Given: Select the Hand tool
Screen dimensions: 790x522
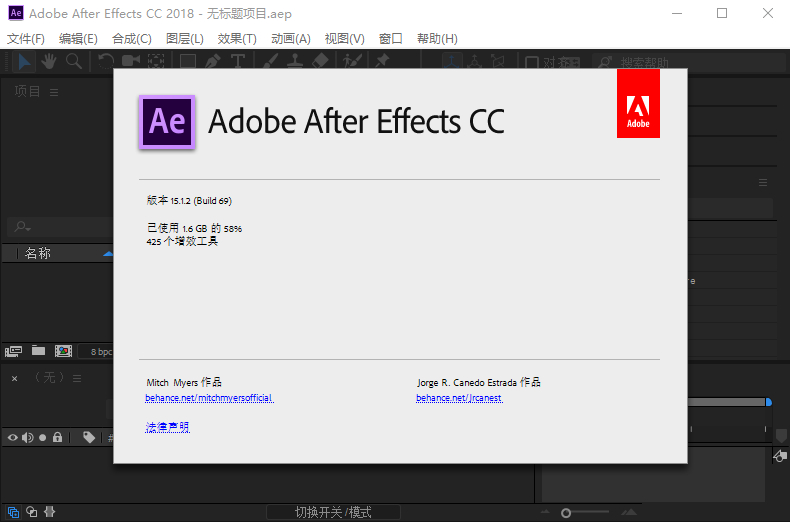Looking at the screenshot, I should [x=49, y=61].
